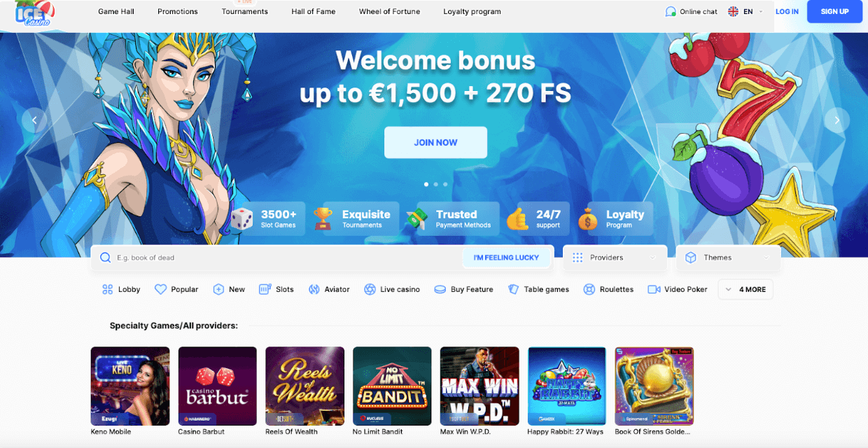
Task: Click the search magnifier icon
Action: click(x=106, y=258)
